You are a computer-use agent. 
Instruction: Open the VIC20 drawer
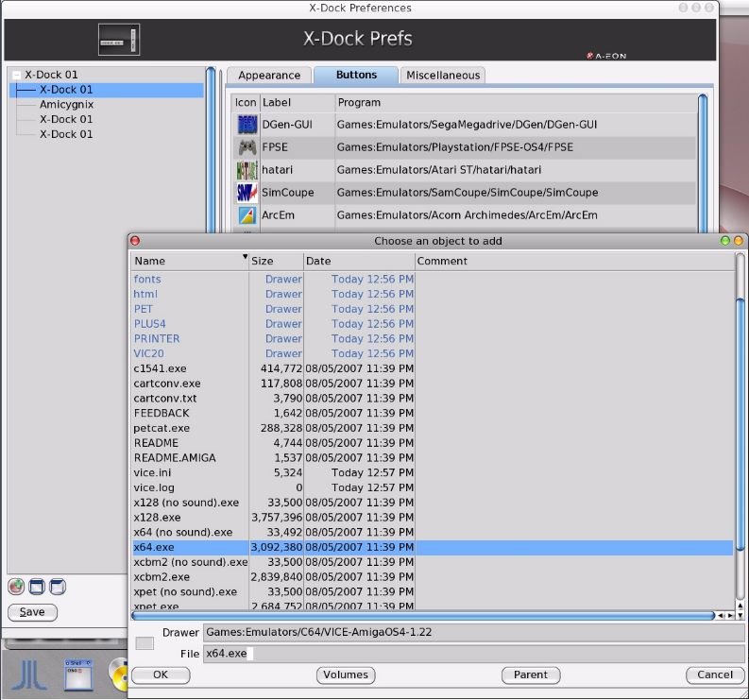click(148, 353)
